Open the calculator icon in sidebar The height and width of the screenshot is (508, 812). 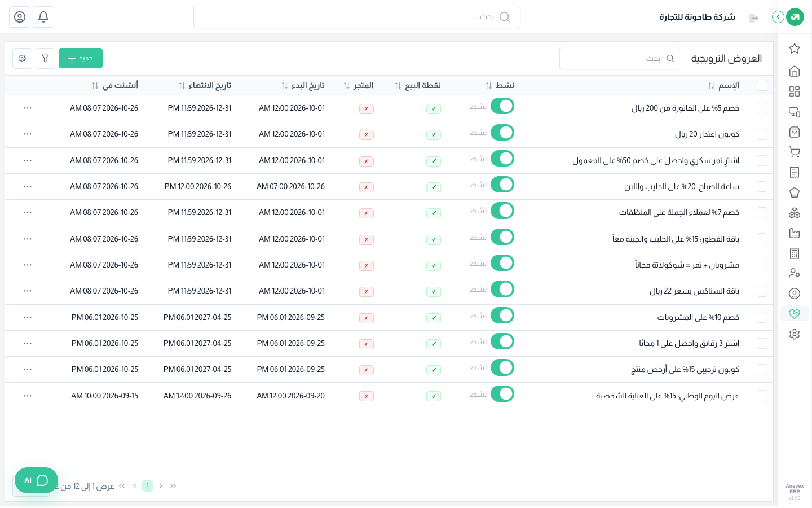[x=795, y=253]
